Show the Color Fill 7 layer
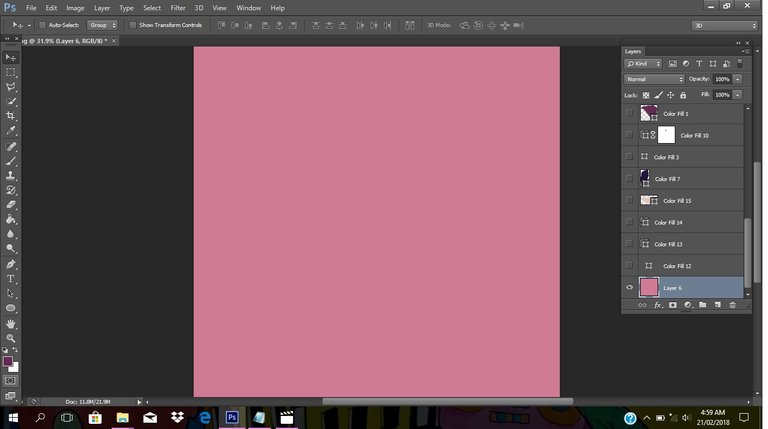The height and width of the screenshot is (429, 768). [x=629, y=178]
